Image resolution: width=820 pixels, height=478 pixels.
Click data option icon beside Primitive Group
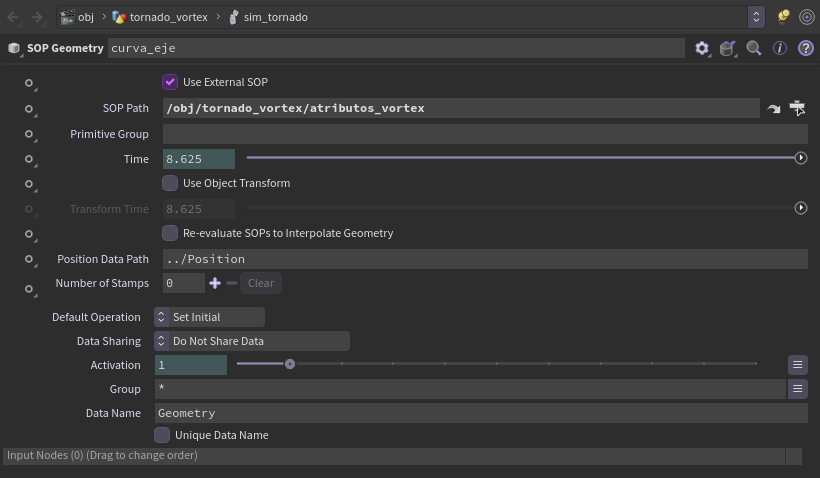click(29, 134)
